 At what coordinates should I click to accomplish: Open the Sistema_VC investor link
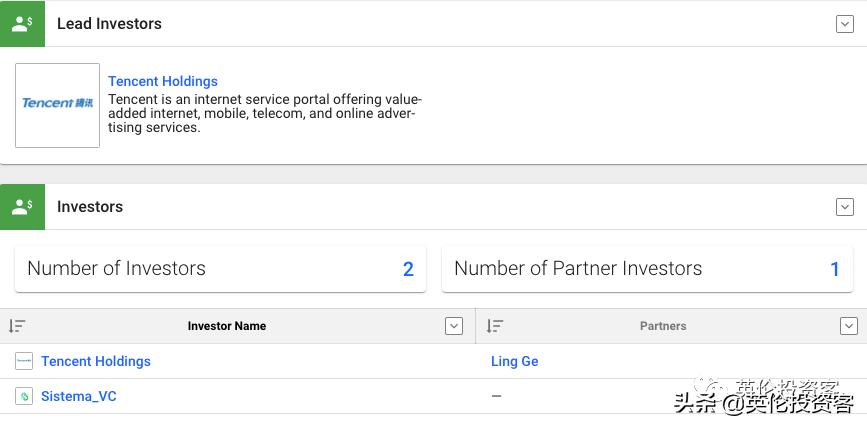tap(79, 397)
